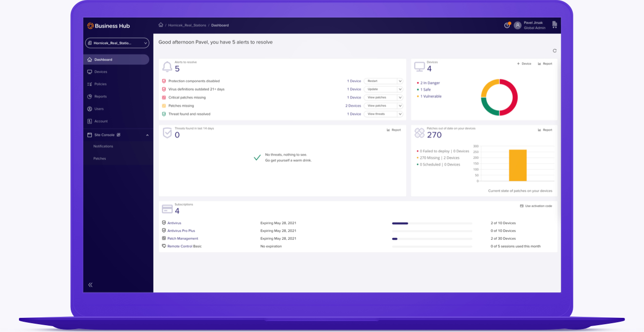Open the Hornicek_Real_Stations site selector dropdown
Viewport: 644px width, 332px height.
[117, 43]
